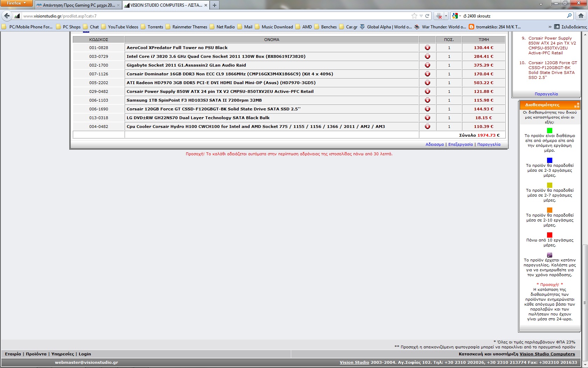Click the green availability color square
The height and width of the screenshot is (368, 588).
[549, 130]
